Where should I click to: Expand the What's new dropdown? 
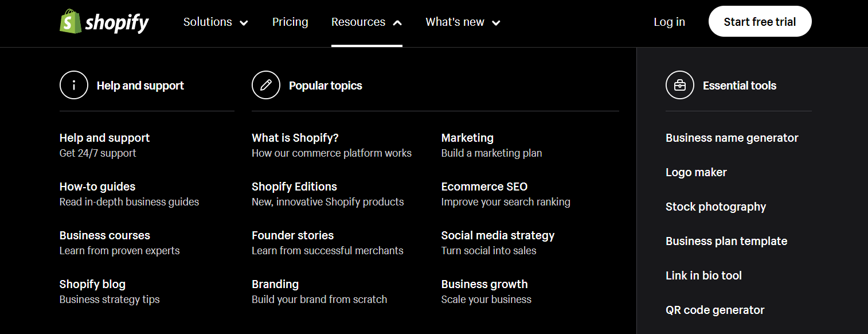[x=463, y=22]
